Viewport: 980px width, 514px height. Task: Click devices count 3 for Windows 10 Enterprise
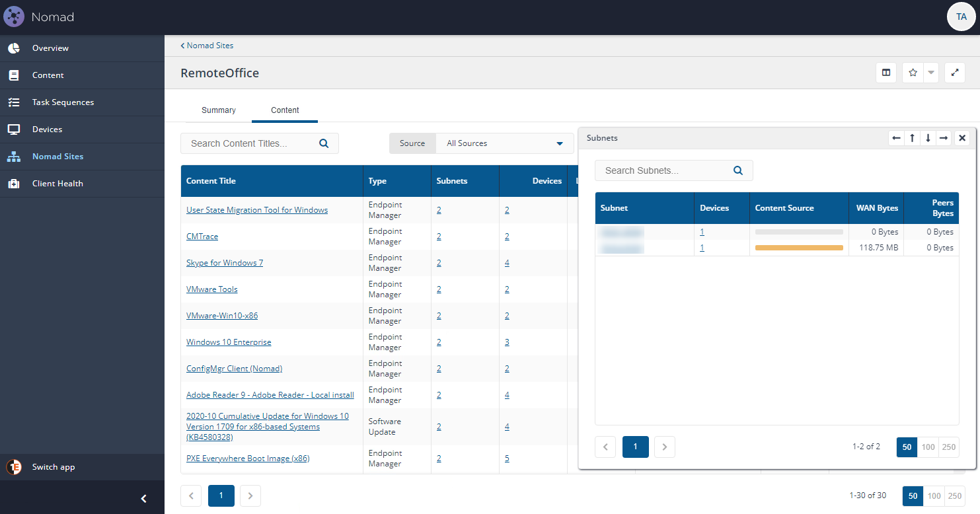coord(507,342)
